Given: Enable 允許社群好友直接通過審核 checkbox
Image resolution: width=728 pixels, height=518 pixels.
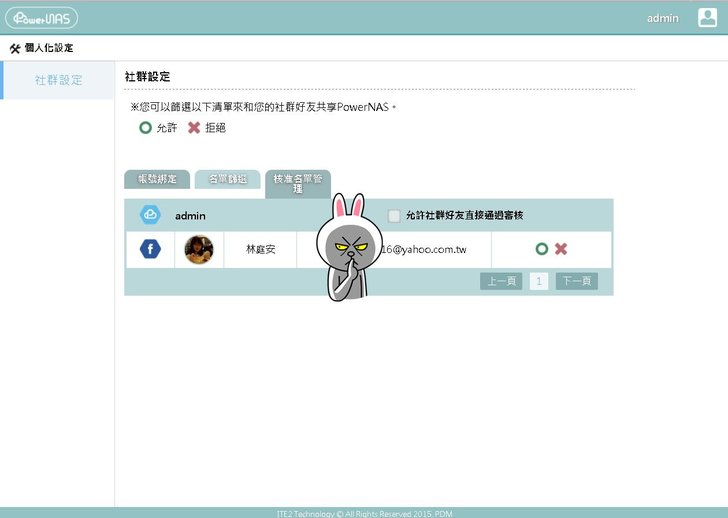Looking at the screenshot, I should [394, 215].
